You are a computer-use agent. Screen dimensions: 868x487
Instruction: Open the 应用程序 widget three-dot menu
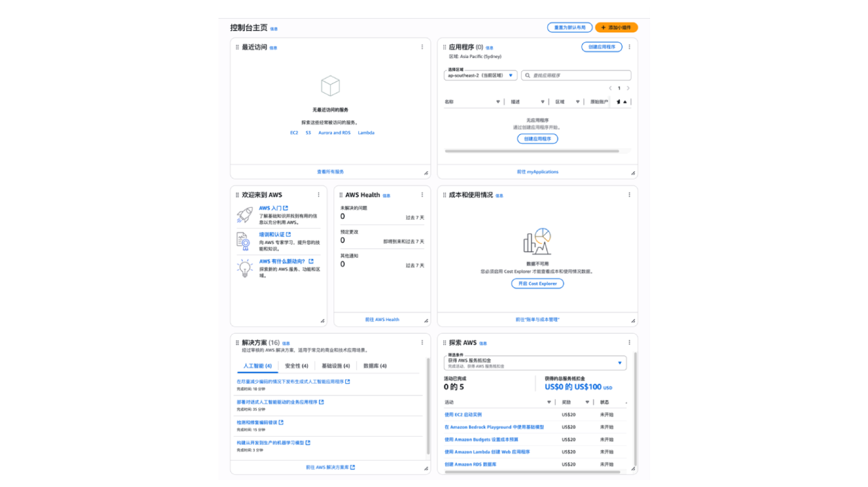click(629, 47)
